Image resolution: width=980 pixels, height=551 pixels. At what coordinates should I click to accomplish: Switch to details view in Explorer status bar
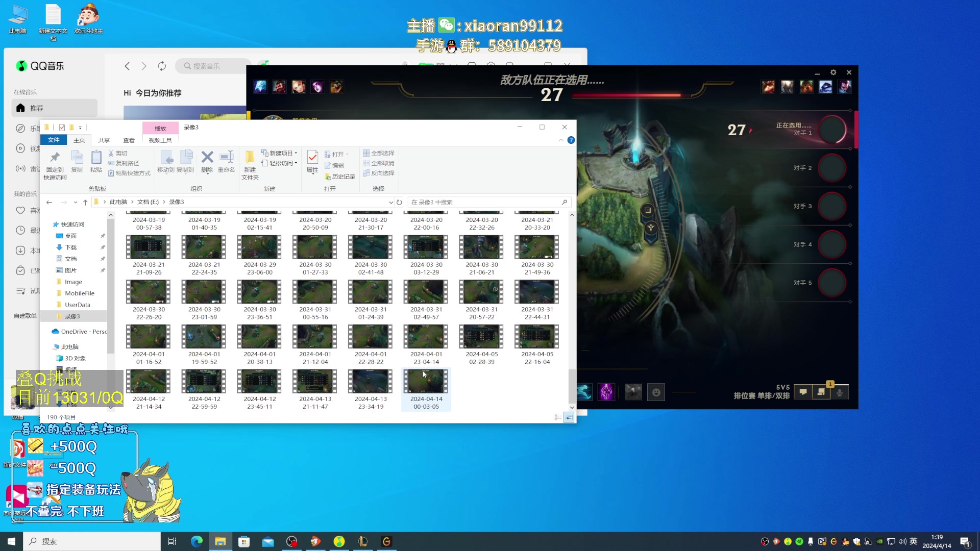pos(558,417)
